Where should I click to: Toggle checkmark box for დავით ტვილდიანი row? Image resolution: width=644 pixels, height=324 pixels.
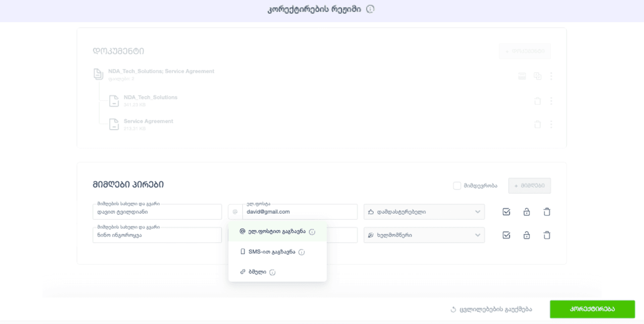(x=506, y=212)
